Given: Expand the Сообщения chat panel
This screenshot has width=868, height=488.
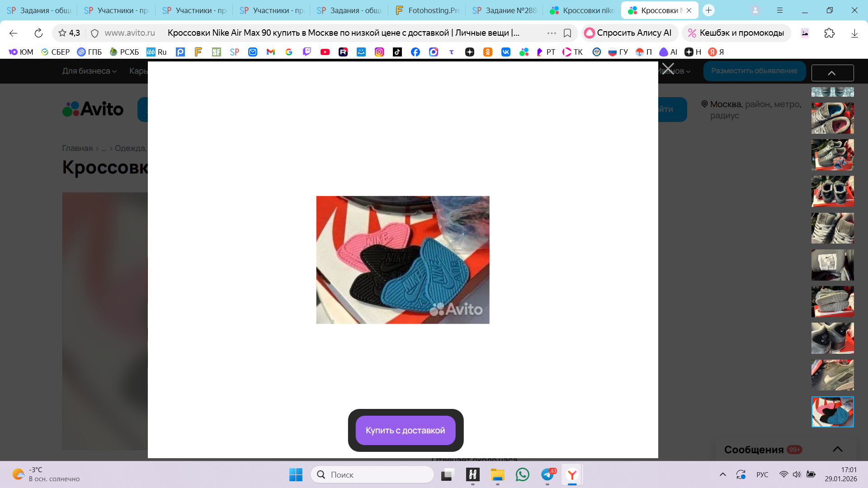Looking at the screenshot, I should [x=837, y=449].
